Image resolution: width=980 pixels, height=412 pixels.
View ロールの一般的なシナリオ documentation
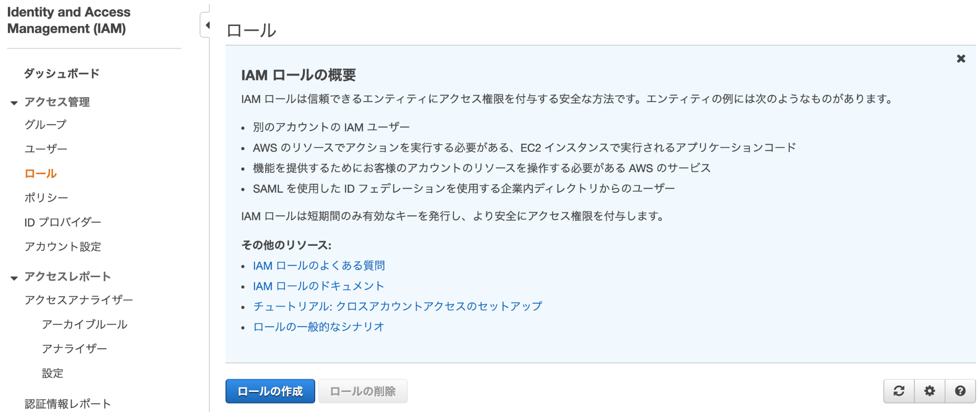click(x=318, y=326)
